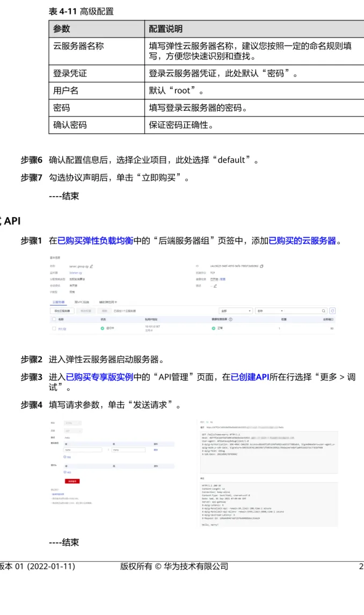This screenshot has width=364, height=615.
Task: Open the 已购买专享版实例 link
Action: tap(99, 377)
